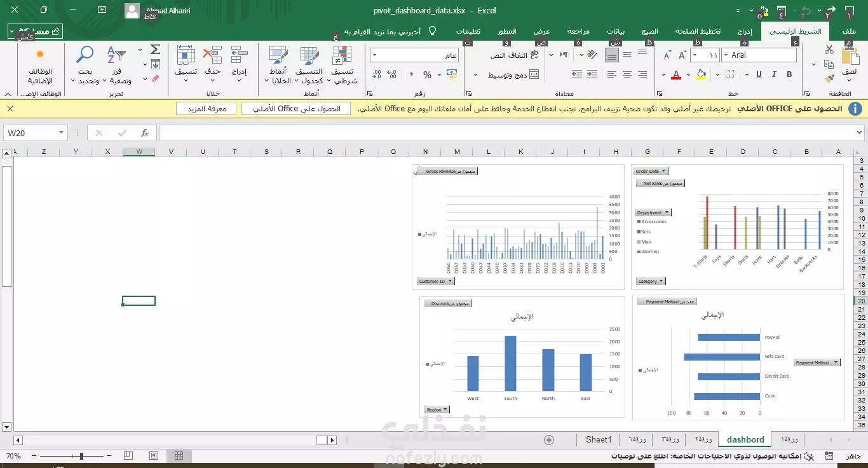Click the zoom slider handle
This screenshot has width=868, height=468.
(81, 456)
